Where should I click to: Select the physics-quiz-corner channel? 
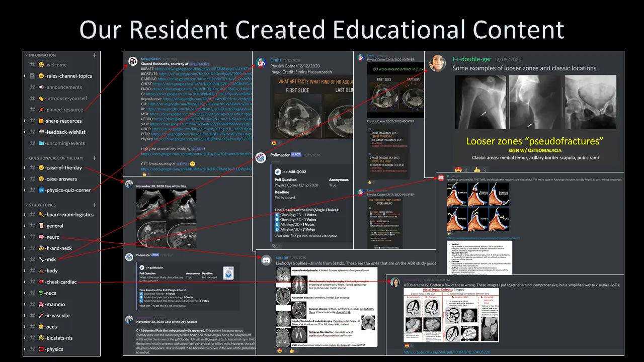click(67, 190)
